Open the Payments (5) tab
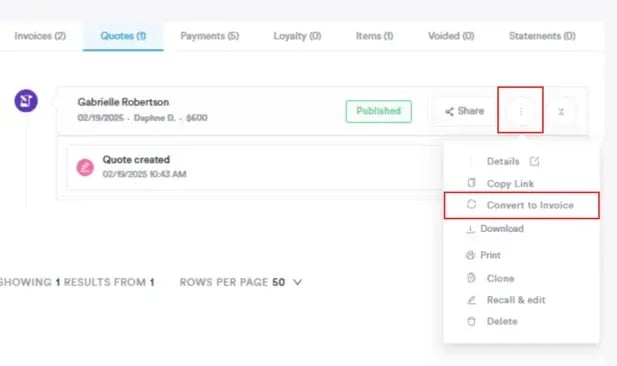 tap(210, 36)
